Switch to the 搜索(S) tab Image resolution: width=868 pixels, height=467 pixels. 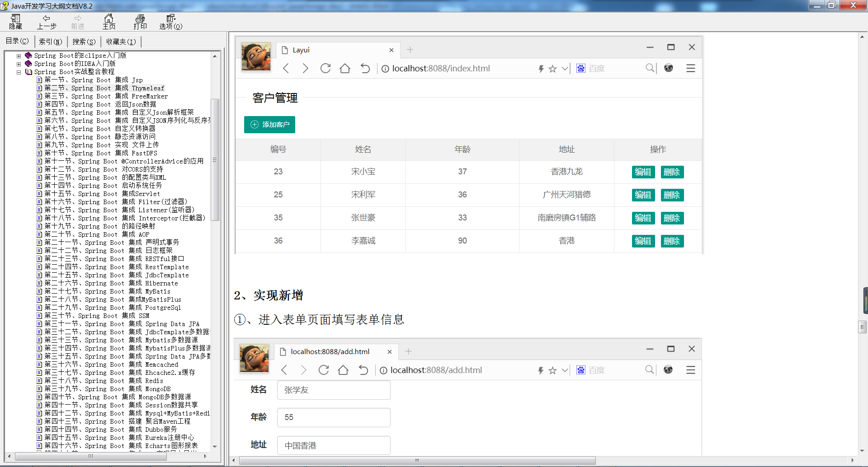pos(84,42)
